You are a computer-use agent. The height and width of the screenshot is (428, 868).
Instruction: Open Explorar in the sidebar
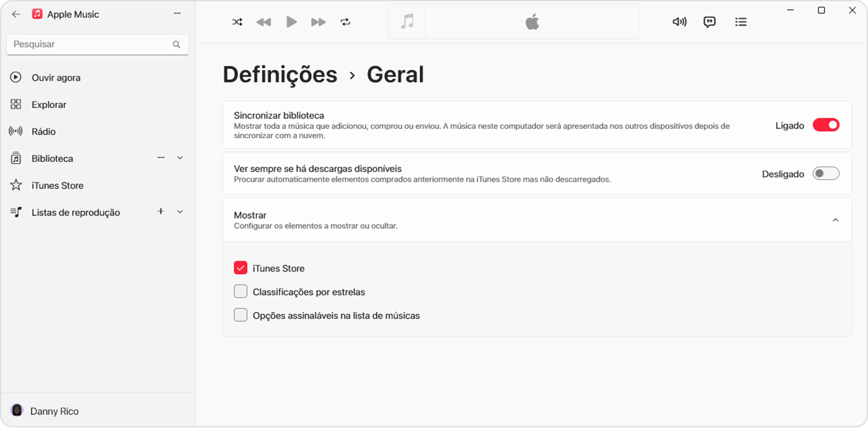click(x=48, y=104)
